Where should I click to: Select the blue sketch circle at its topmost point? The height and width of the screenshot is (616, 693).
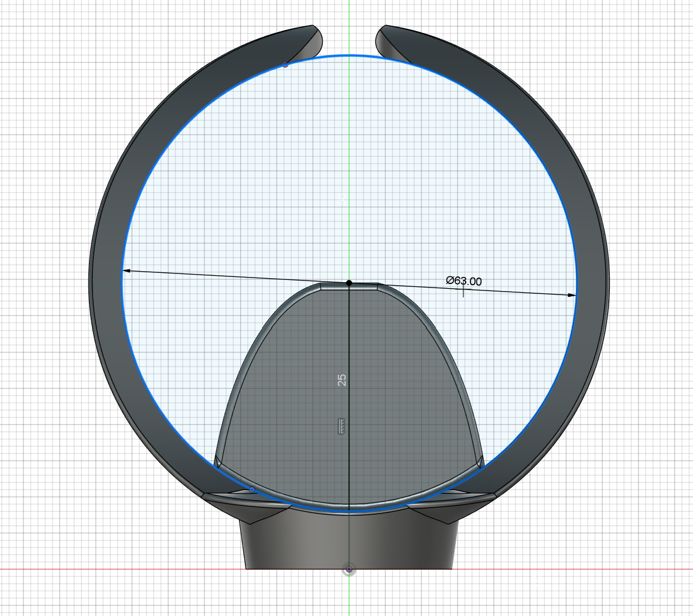click(x=349, y=56)
